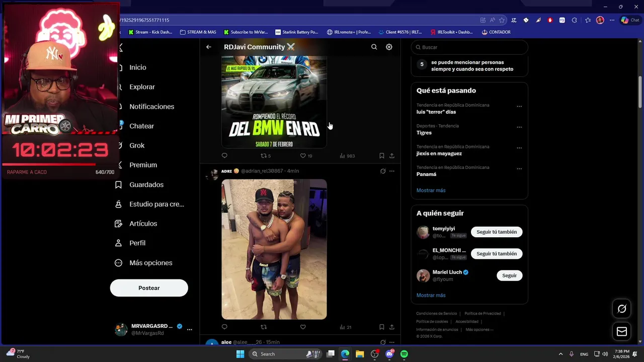Go back using the community header arrow
644x362 pixels.
coord(209,47)
